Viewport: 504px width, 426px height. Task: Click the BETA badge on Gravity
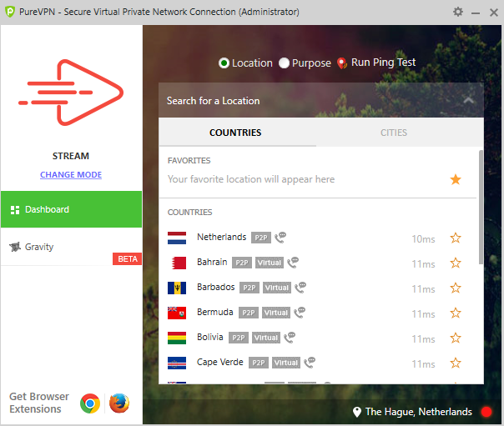128,258
